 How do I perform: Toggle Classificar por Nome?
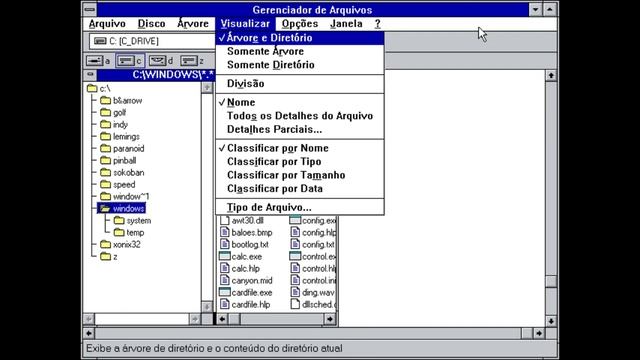click(x=300, y=148)
